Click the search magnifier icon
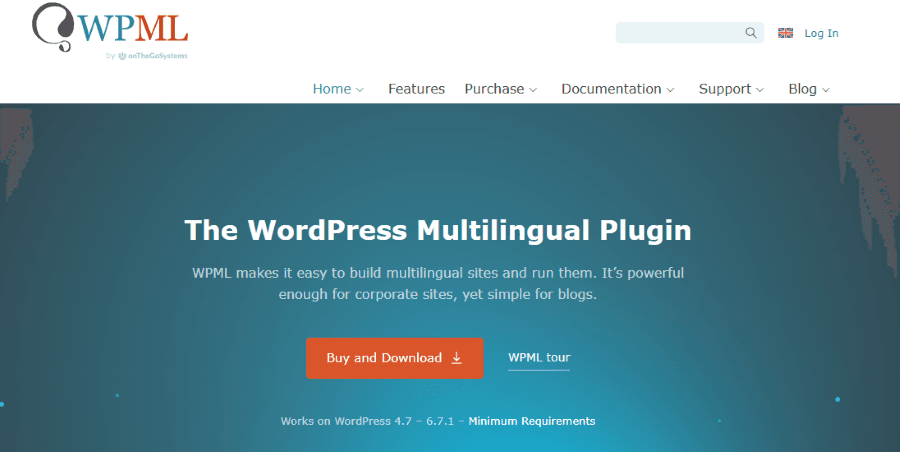Viewport: 900px width, 452px height. click(751, 33)
